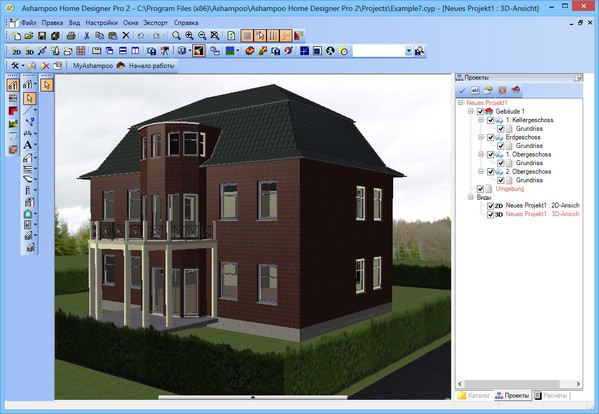Image resolution: width=599 pixels, height=414 pixels.
Task: Open the Окна menu
Action: pos(130,23)
